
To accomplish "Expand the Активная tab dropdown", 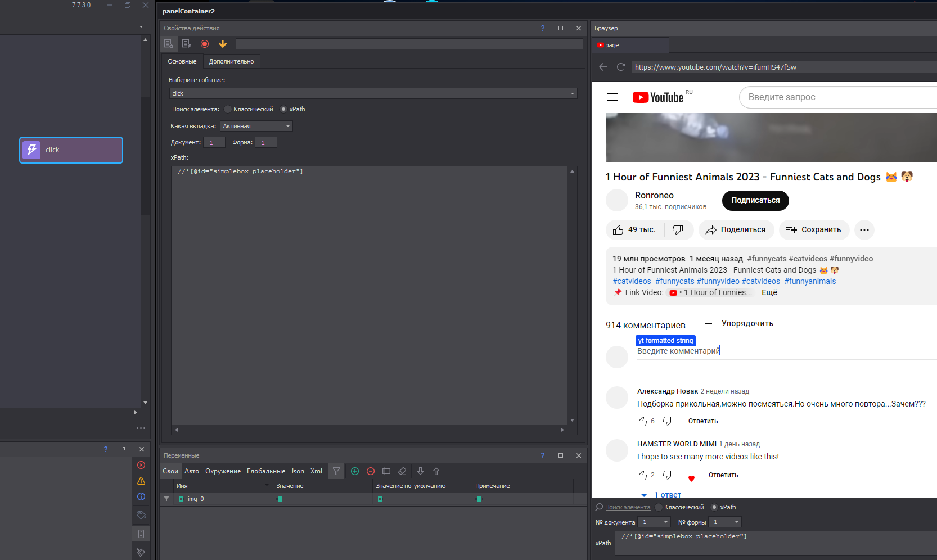I will pyautogui.click(x=256, y=126).
